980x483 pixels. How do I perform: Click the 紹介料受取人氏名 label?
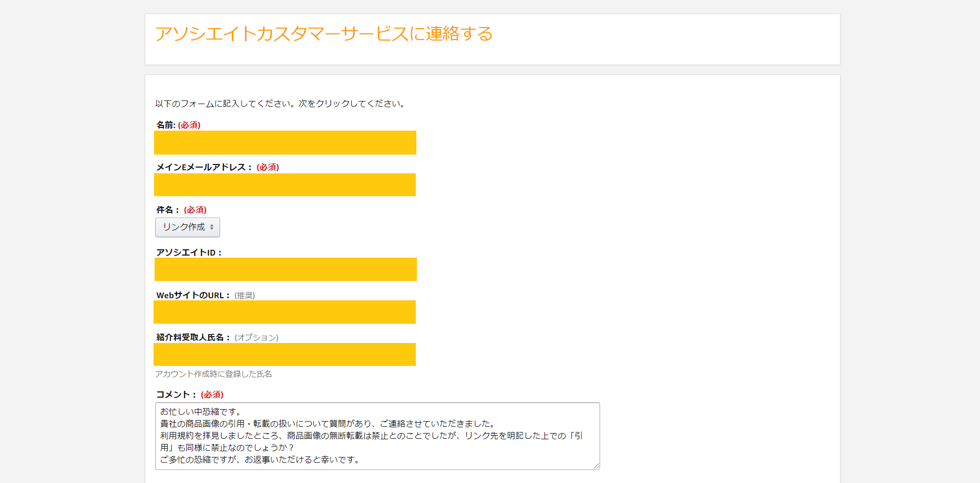click(x=193, y=337)
